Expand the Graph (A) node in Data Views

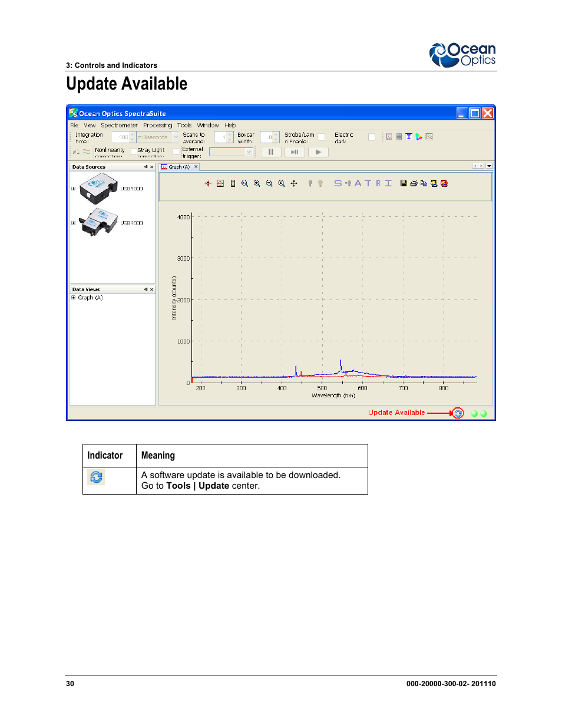pos(73,298)
